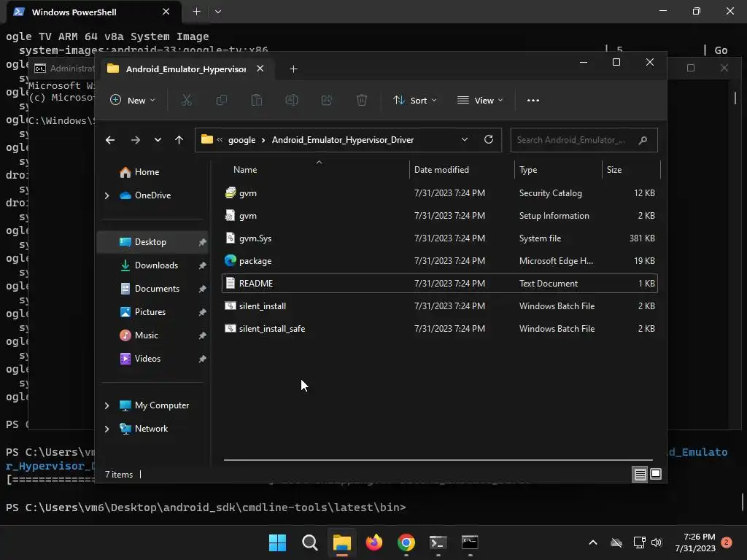Open Music in navigation pane
Viewport: 747px width, 560px height.
[x=146, y=335]
